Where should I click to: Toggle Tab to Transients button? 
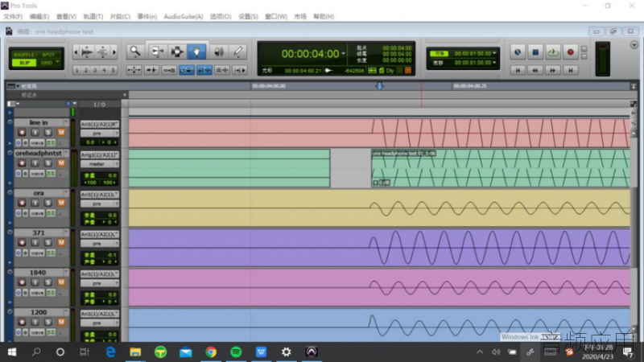[x=151, y=70]
